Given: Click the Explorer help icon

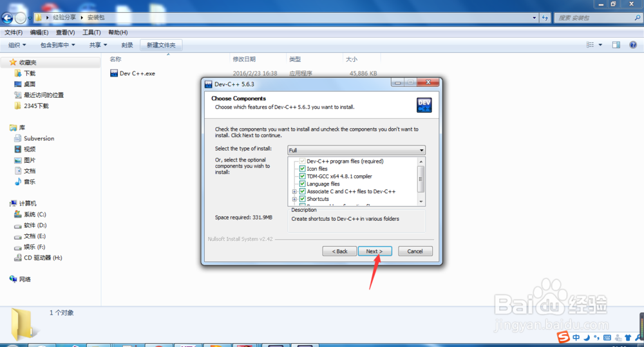Looking at the screenshot, I should tap(633, 45).
